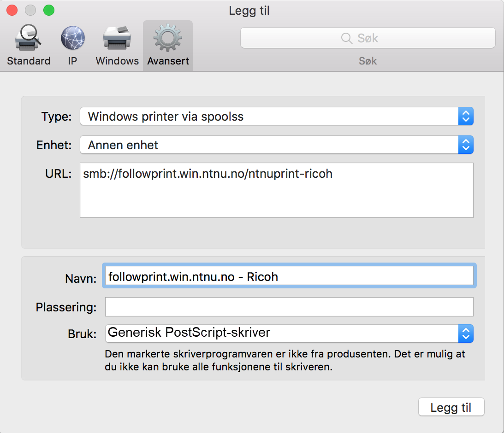
Task: Close the Legg til window with red button
Action: click(x=12, y=10)
